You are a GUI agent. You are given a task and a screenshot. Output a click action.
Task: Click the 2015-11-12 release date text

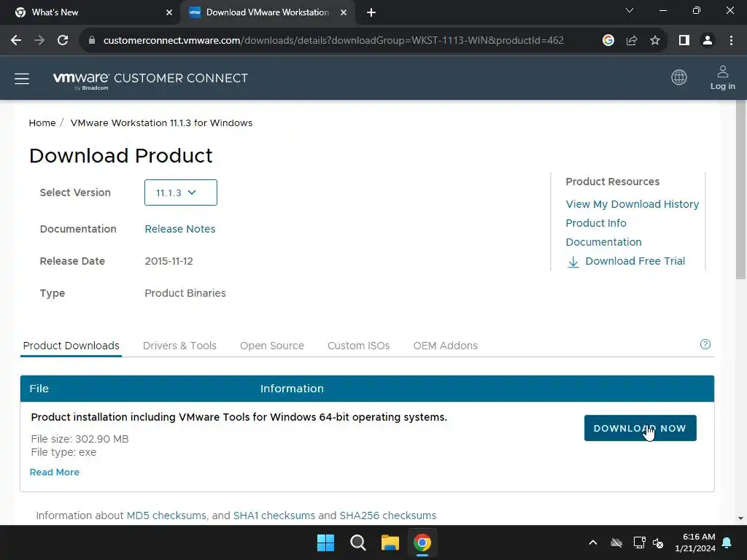pyautogui.click(x=169, y=262)
